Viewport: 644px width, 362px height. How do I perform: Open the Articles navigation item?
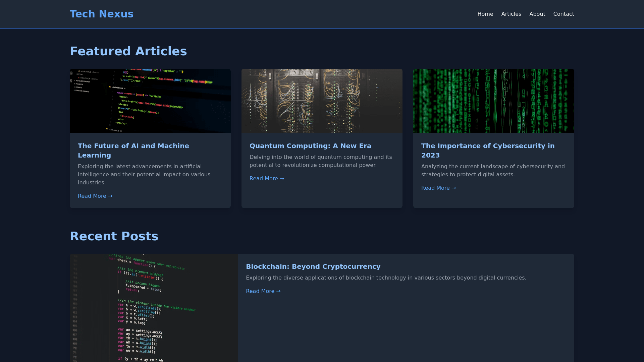coord(511,14)
